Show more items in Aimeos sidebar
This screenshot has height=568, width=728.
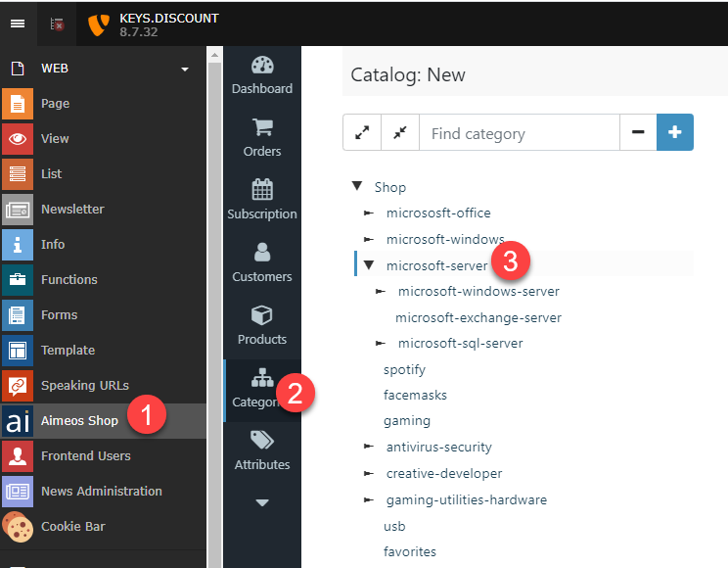[262, 502]
